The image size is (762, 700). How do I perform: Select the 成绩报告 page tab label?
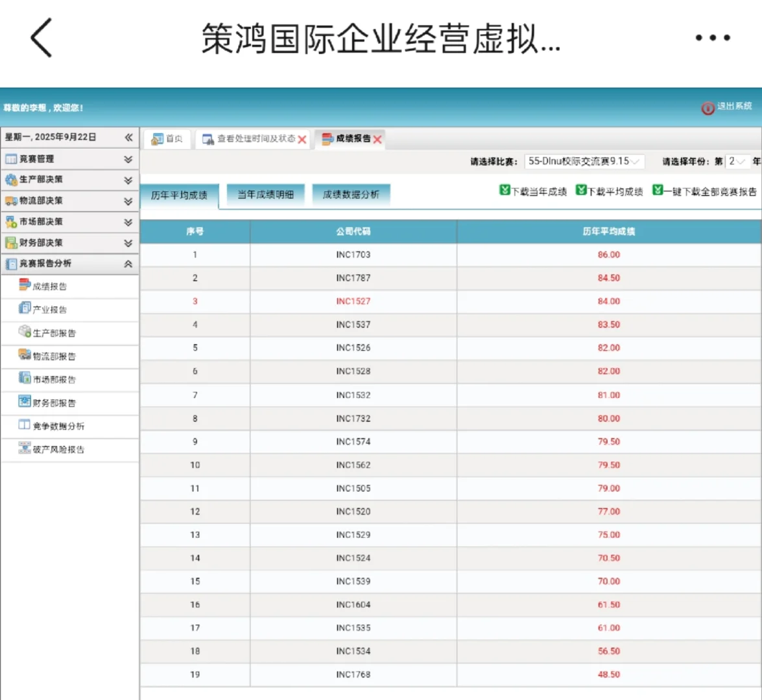(x=353, y=139)
